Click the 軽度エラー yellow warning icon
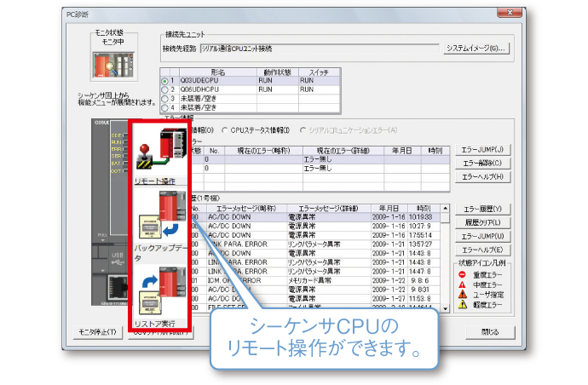 click(464, 304)
